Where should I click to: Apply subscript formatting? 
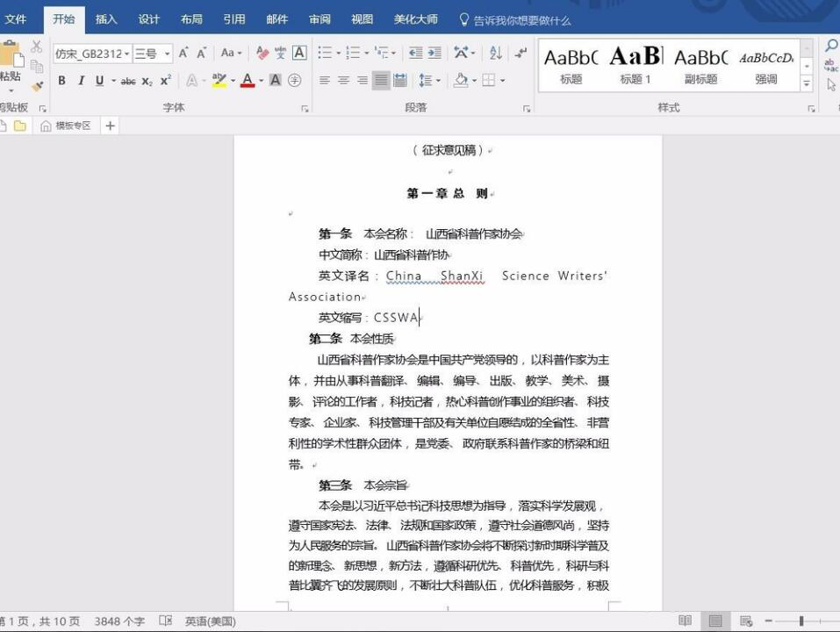(x=147, y=81)
